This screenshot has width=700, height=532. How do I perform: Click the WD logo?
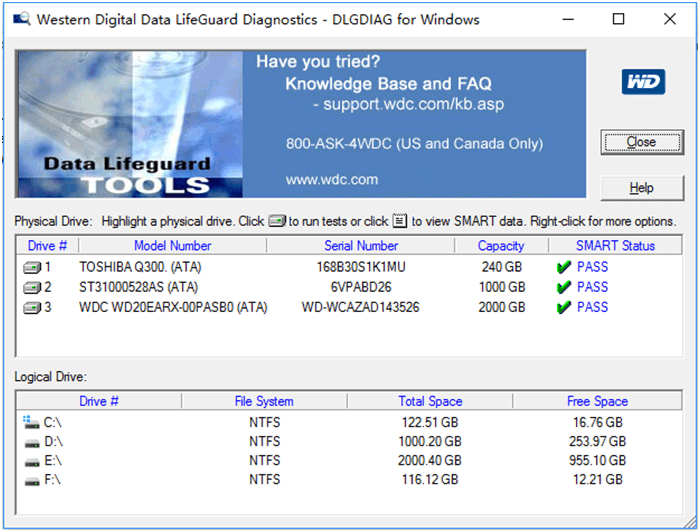642,82
